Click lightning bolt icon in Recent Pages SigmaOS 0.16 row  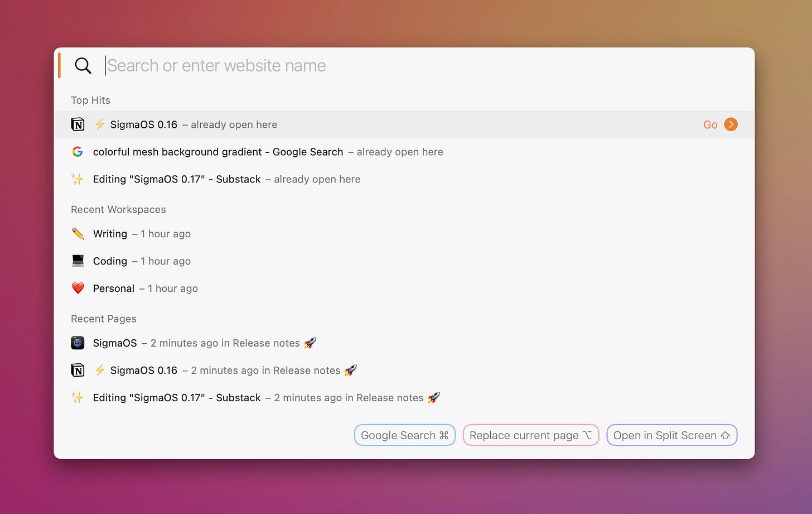pyautogui.click(x=100, y=371)
